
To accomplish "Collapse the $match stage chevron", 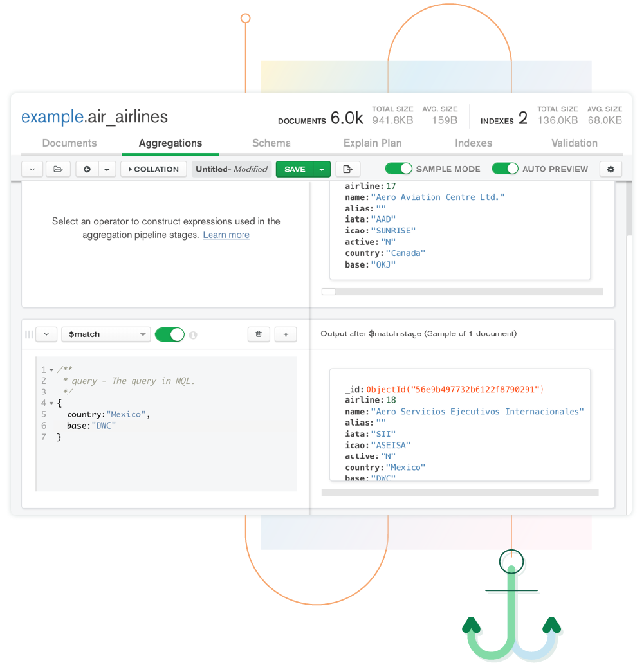I will 47,334.
